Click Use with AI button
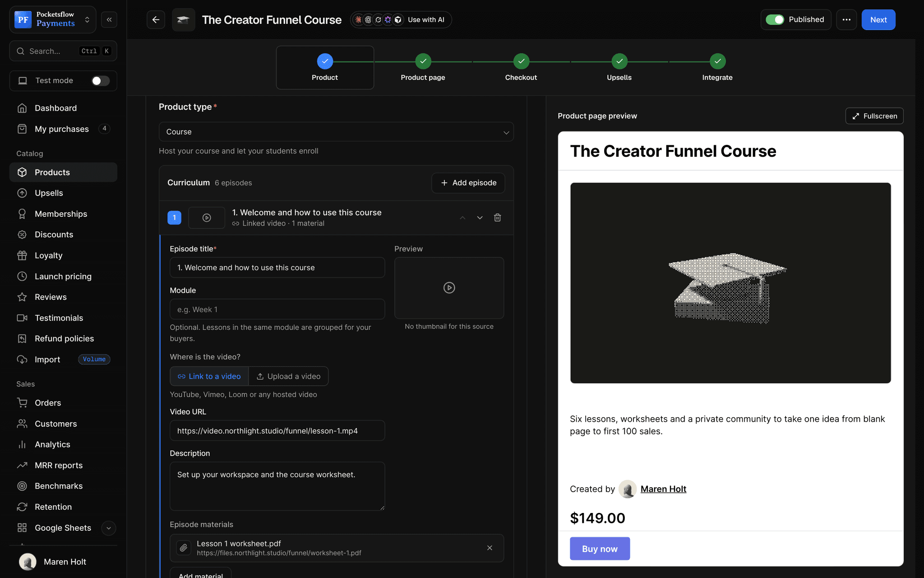The image size is (924, 578). [401, 19]
